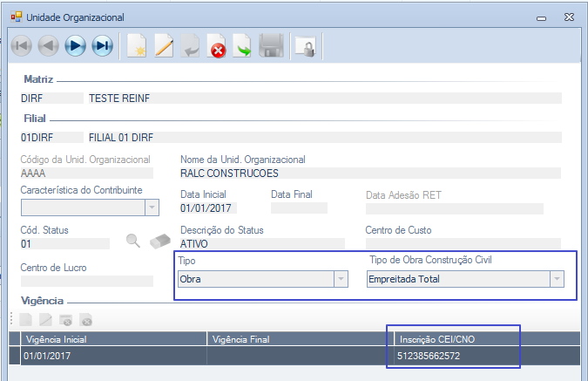Jump to last record icon
Viewport: 588px width, 381px height.
click(x=103, y=46)
